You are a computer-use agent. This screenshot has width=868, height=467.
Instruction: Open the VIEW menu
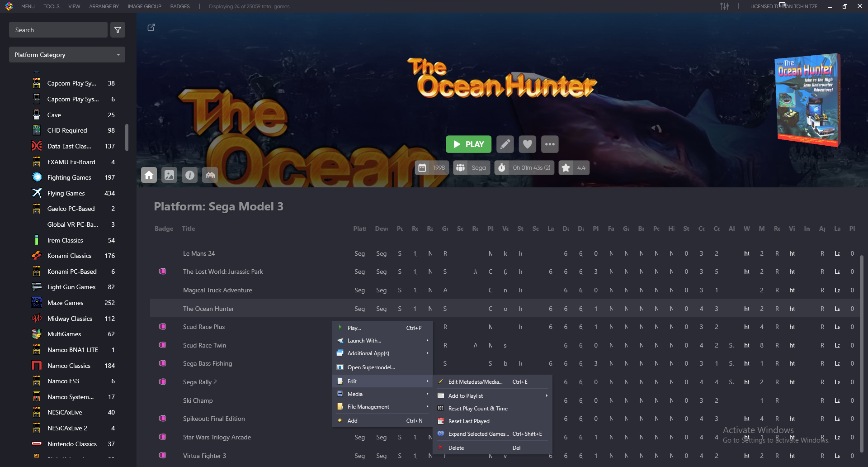pyautogui.click(x=74, y=6)
